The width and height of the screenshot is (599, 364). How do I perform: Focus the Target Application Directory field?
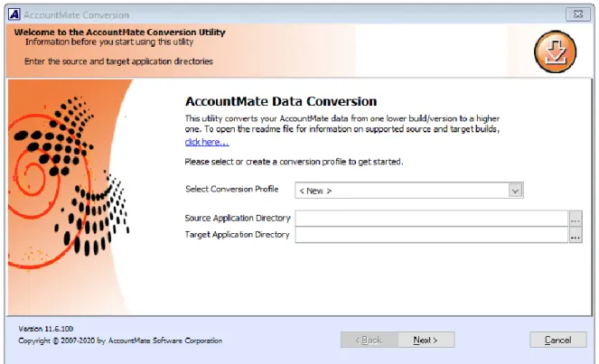click(x=431, y=235)
